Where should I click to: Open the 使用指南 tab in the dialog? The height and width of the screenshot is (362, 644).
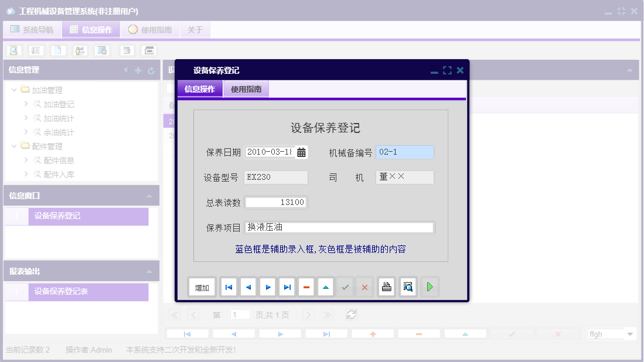pos(246,88)
